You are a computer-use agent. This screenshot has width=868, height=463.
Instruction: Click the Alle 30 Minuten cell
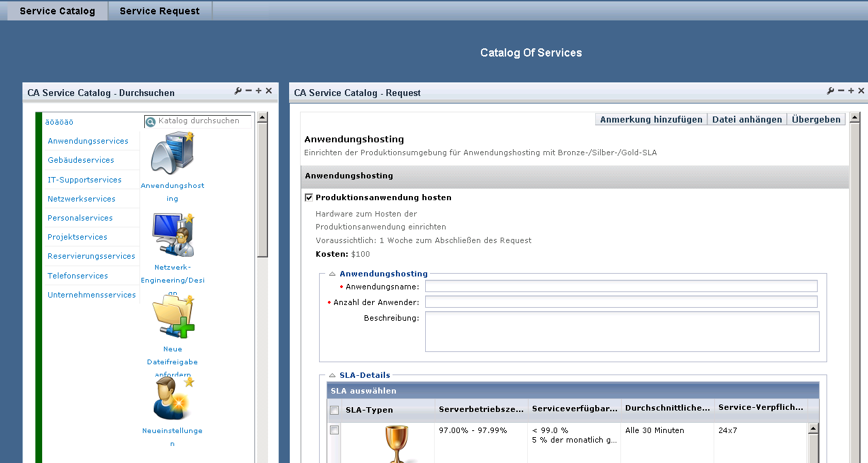point(668,443)
